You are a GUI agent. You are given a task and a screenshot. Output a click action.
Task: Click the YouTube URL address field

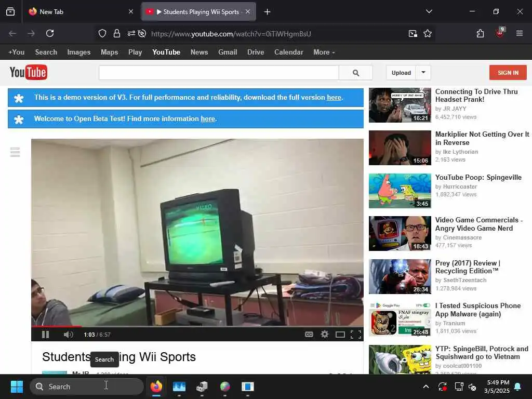(231, 34)
